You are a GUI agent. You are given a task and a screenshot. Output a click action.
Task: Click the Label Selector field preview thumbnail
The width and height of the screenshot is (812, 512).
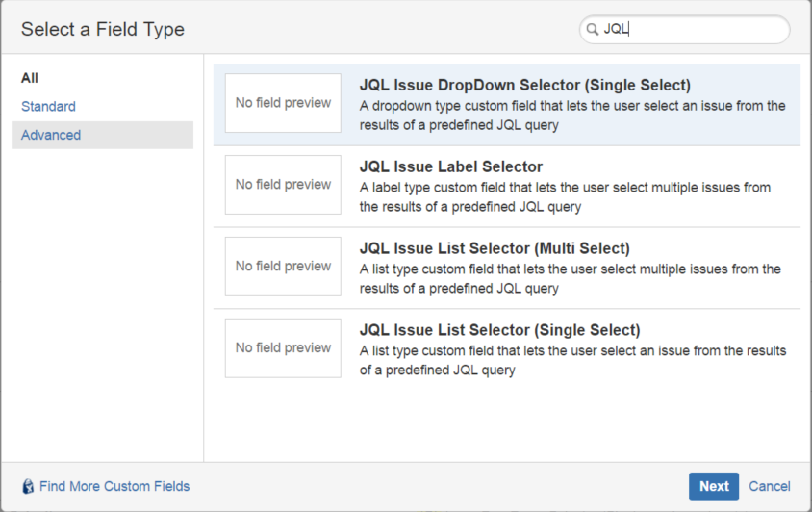tap(283, 185)
